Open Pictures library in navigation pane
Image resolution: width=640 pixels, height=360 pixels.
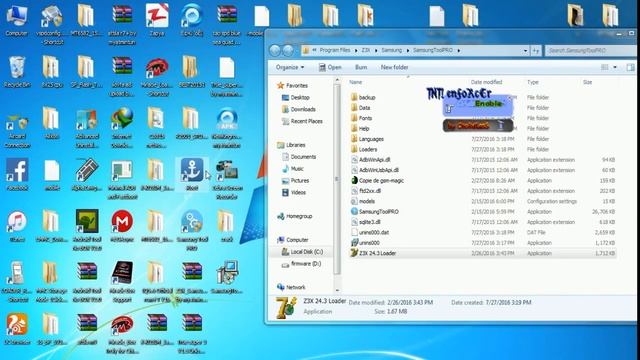coord(296,180)
